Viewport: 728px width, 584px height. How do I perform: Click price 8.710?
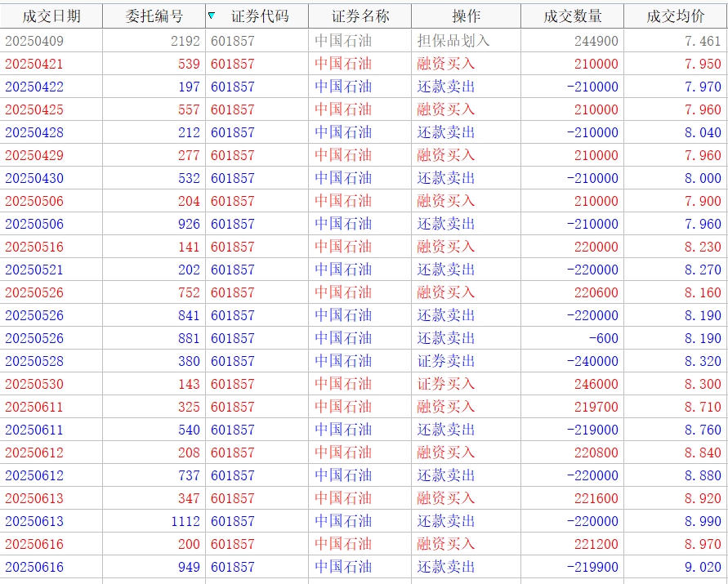(x=703, y=407)
